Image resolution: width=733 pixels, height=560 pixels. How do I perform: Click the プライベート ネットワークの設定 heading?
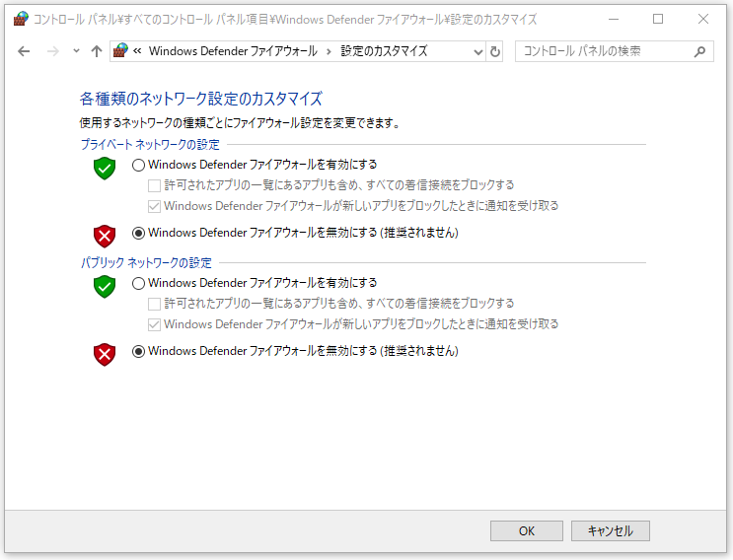[150, 144]
